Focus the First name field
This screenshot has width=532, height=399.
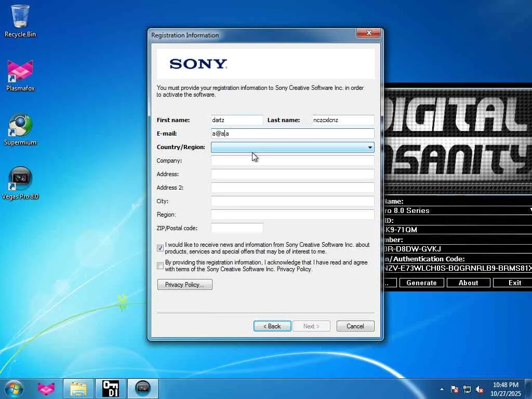point(237,120)
